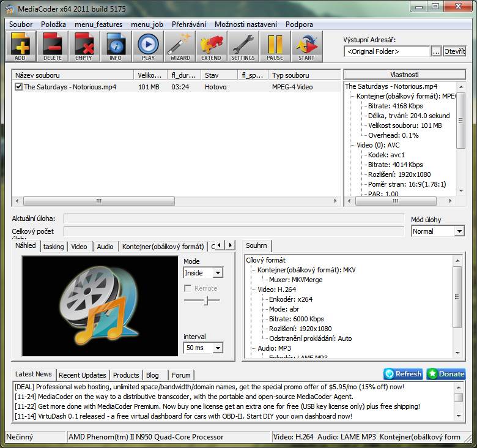477x448 pixels.
Task: Open the Products tab
Action: click(x=126, y=375)
